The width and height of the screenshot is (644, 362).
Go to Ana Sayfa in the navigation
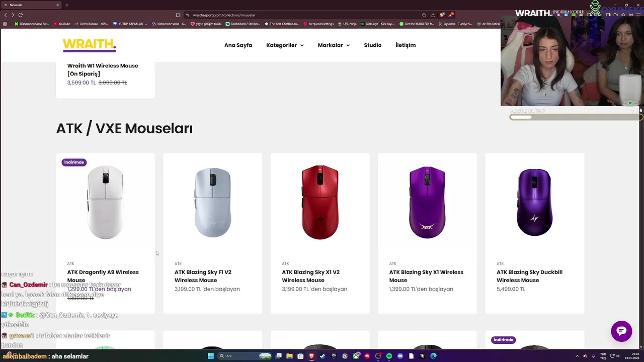pos(238,45)
